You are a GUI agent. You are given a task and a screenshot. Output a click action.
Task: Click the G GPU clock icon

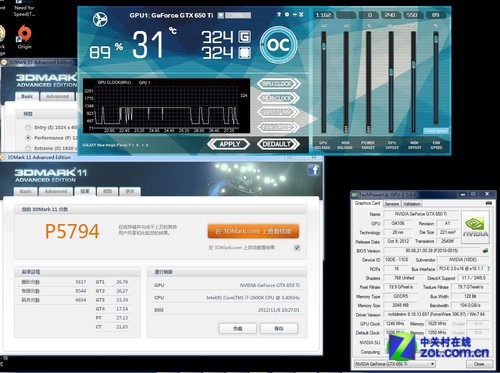pyautogui.click(x=245, y=37)
